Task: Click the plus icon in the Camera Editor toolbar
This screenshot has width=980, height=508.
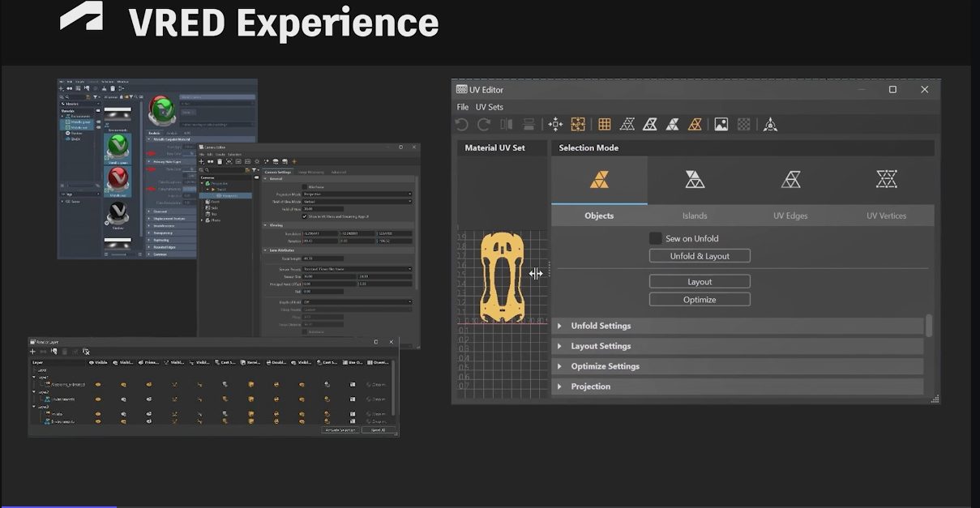Action: tap(201, 161)
